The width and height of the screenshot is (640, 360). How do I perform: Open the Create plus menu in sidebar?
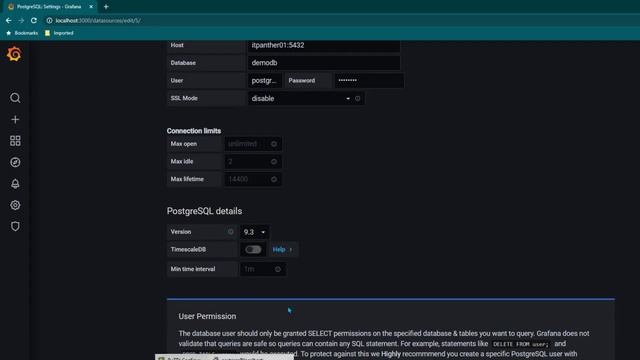15,120
